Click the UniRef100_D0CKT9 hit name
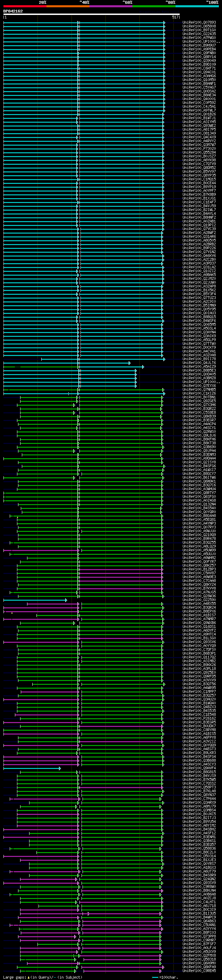222x980 pixels. coord(199,347)
